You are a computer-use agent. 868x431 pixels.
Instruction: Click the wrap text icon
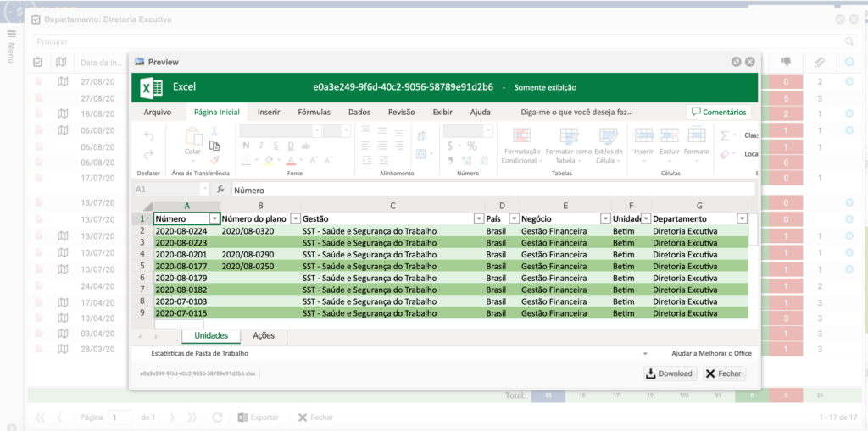(x=422, y=135)
